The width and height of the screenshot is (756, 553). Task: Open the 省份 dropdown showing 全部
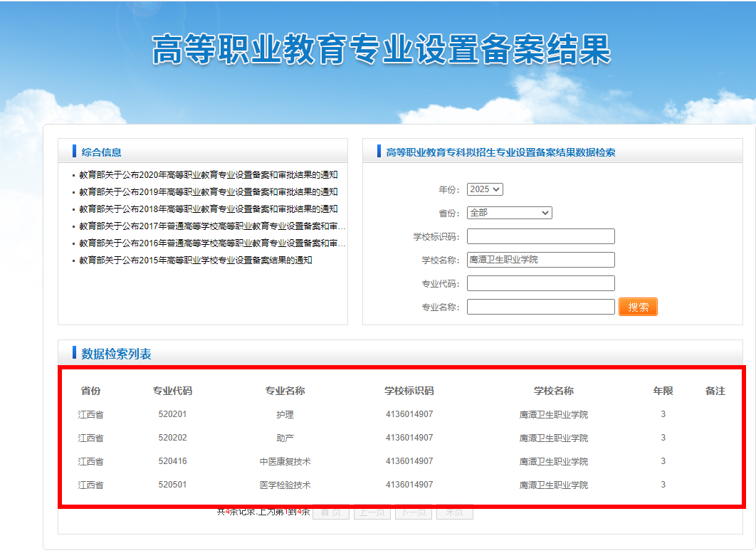[509, 213]
